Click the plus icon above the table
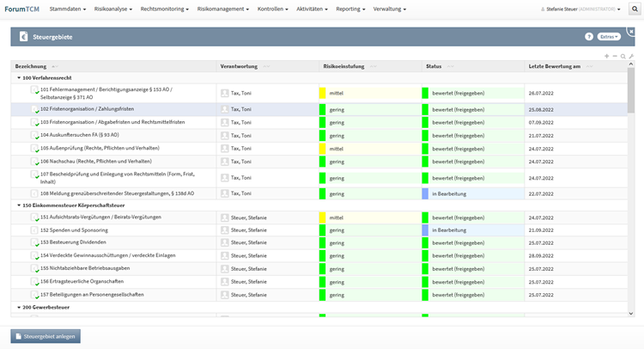This screenshot has height=349, width=644. [x=606, y=56]
